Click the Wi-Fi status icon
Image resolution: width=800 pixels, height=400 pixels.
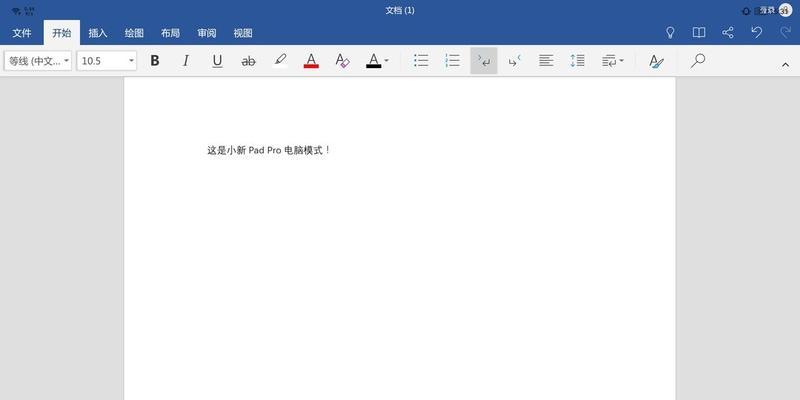click(16, 11)
